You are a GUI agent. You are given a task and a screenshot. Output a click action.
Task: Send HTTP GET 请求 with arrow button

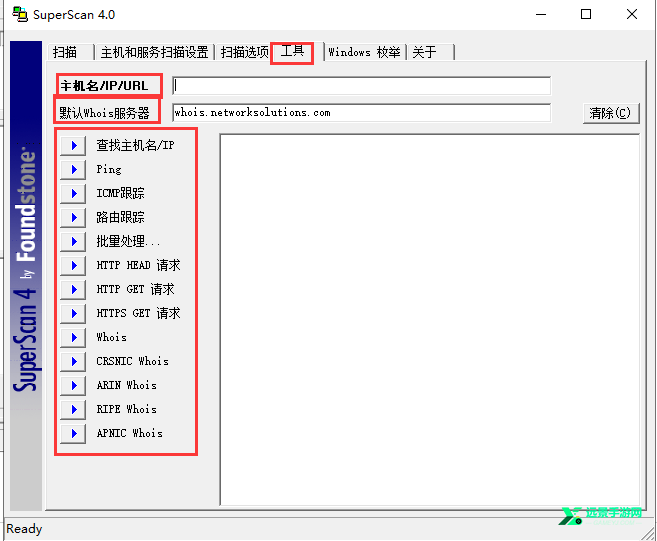73,289
